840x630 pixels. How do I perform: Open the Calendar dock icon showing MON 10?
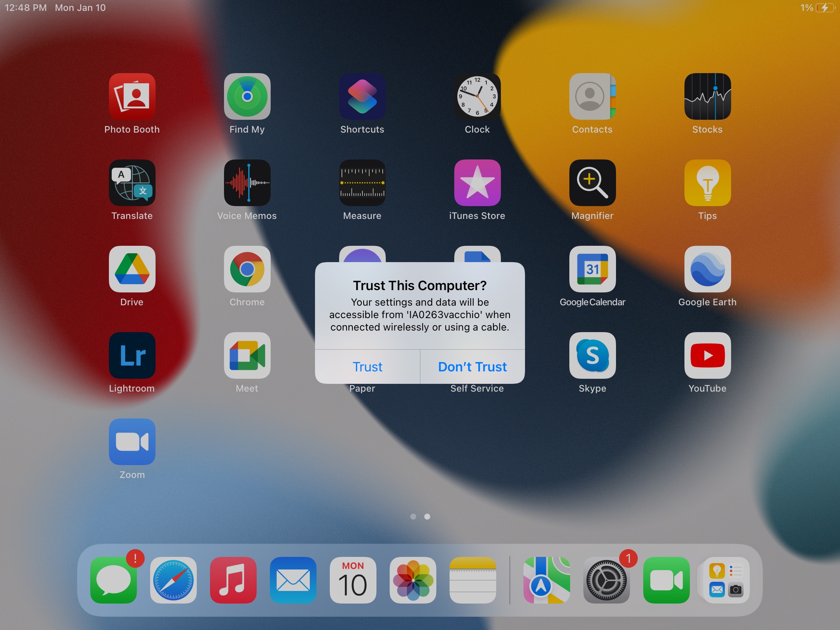(353, 580)
